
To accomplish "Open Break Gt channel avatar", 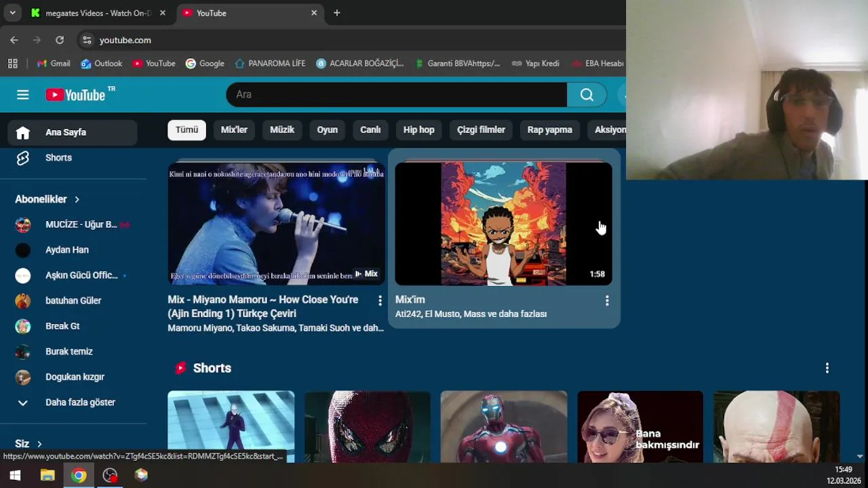I will pyautogui.click(x=23, y=326).
